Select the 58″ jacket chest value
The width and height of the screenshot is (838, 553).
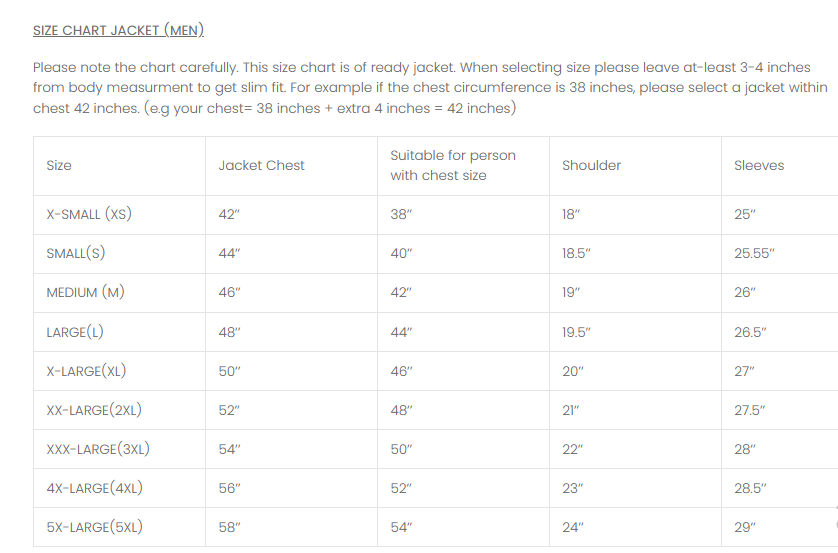coord(229,527)
